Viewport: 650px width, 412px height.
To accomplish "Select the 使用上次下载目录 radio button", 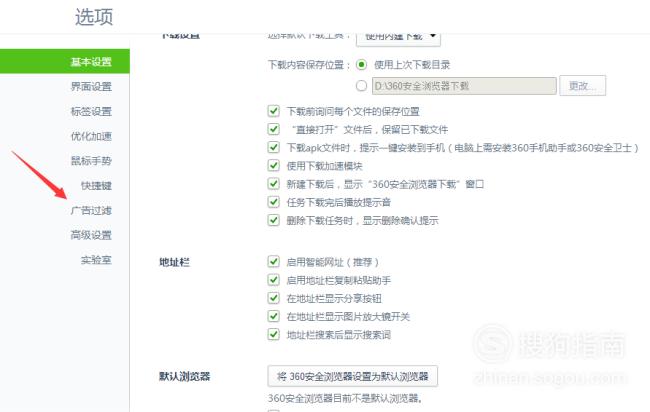I will click(x=361, y=65).
